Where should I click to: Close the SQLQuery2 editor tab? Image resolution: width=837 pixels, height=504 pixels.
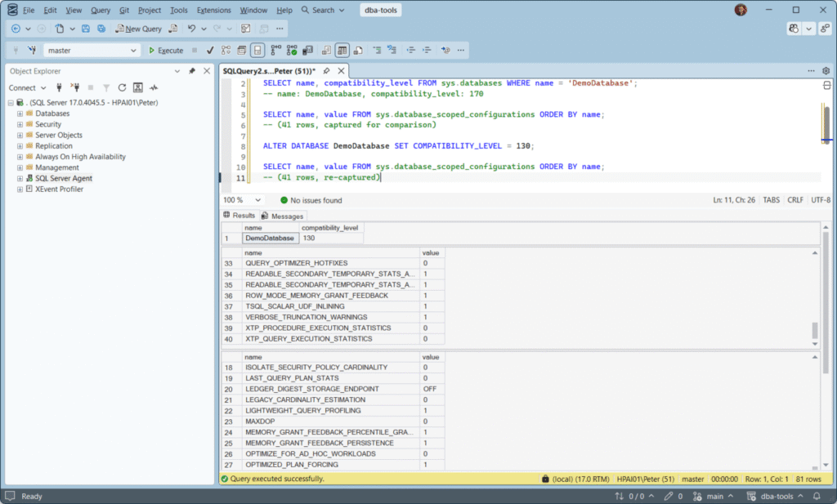[341, 71]
